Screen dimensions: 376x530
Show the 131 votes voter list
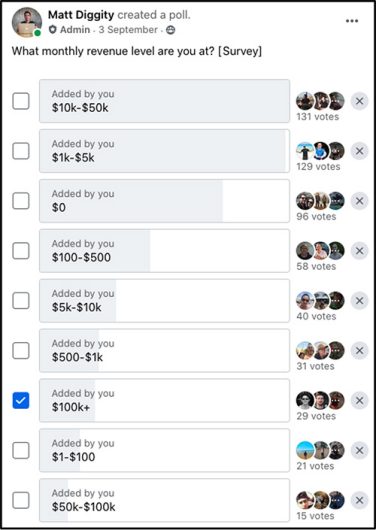tap(318, 117)
